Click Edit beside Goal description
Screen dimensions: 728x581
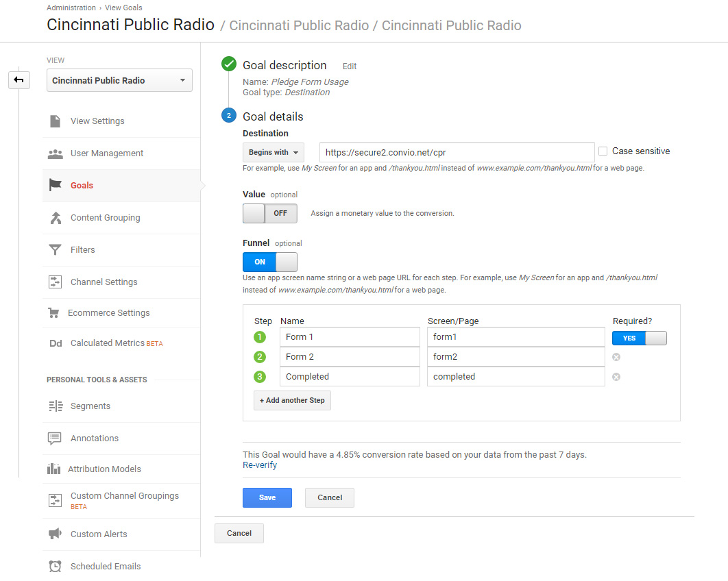pyautogui.click(x=350, y=66)
